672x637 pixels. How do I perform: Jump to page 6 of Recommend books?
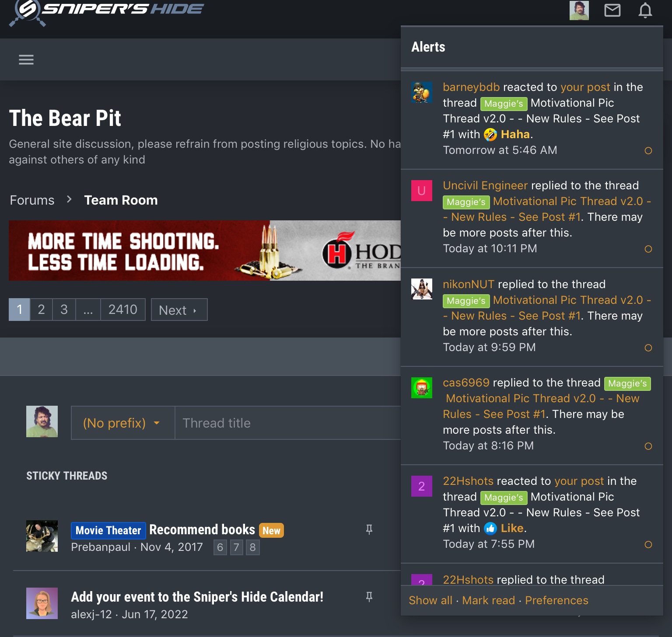coord(220,547)
